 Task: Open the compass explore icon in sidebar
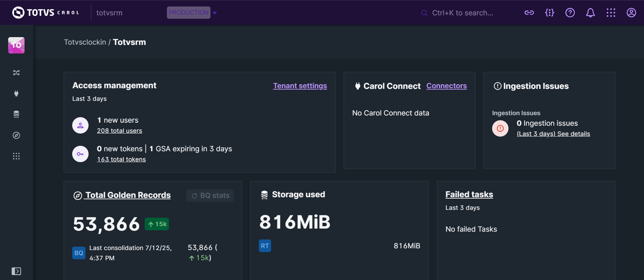[16, 135]
